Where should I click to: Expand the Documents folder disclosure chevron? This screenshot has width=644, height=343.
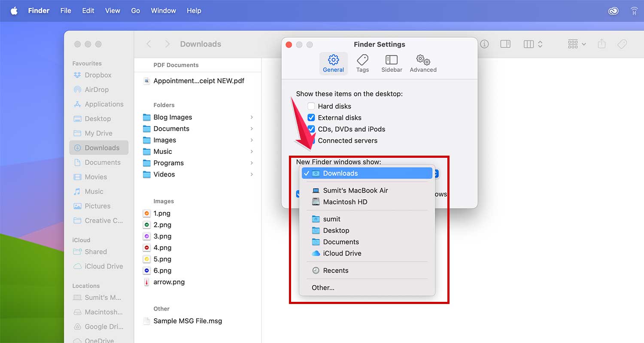[x=252, y=129]
